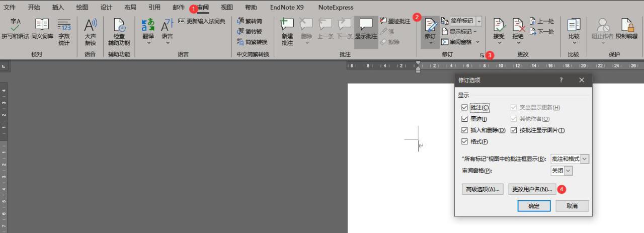Image resolution: width=644 pixels, height=233 pixels.
Task: Switch to 布局 tab
Action: pos(130,7)
